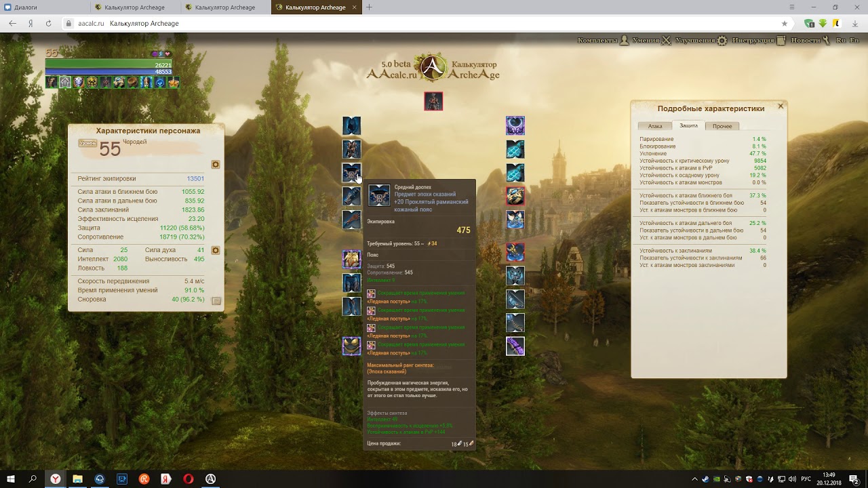Click the Устойчивость к заклинаниям row
Image resolution: width=868 pixels, height=488 pixels.
(703, 251)
